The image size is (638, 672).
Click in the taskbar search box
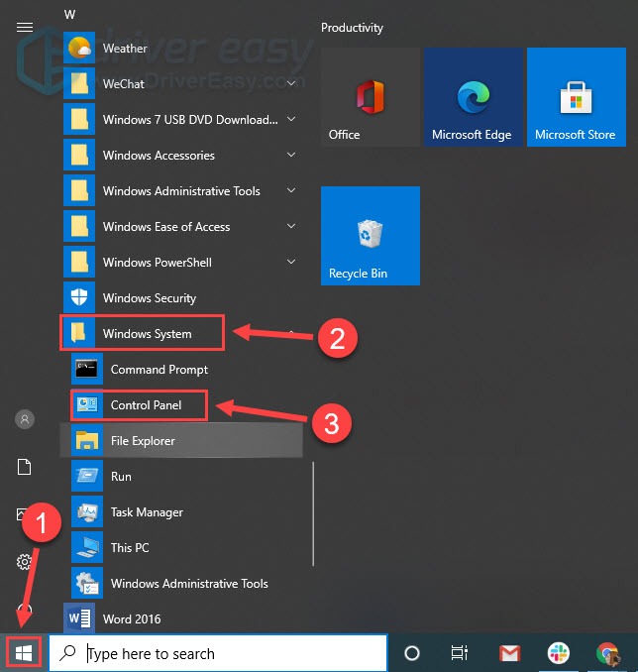tap(219, 653)
